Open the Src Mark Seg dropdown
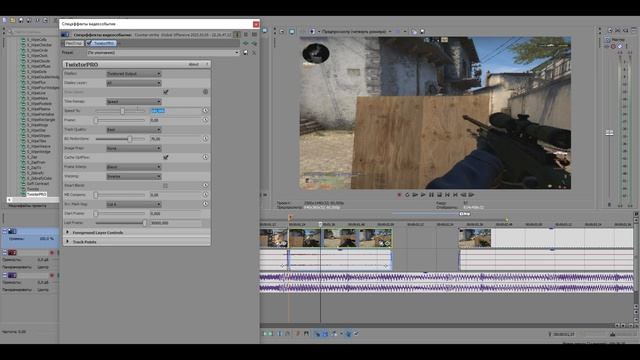Screen dimensions: 640x360 point(134,204)
